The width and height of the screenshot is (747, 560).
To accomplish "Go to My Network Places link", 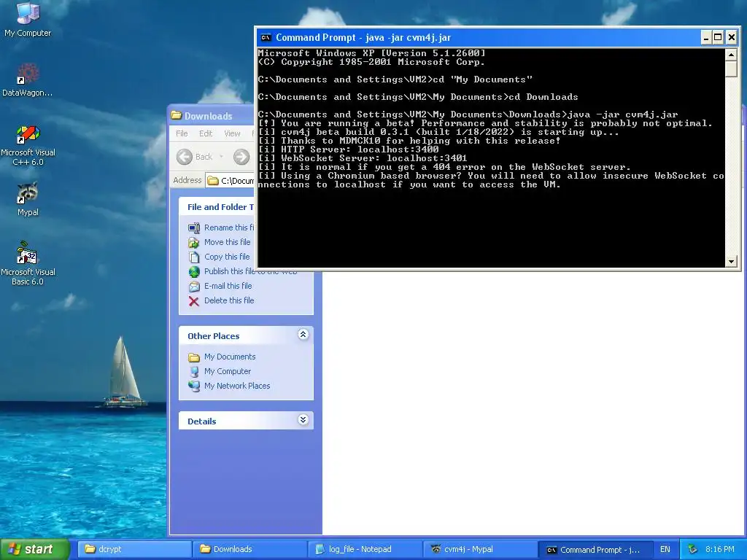I will tap(237, 386).
